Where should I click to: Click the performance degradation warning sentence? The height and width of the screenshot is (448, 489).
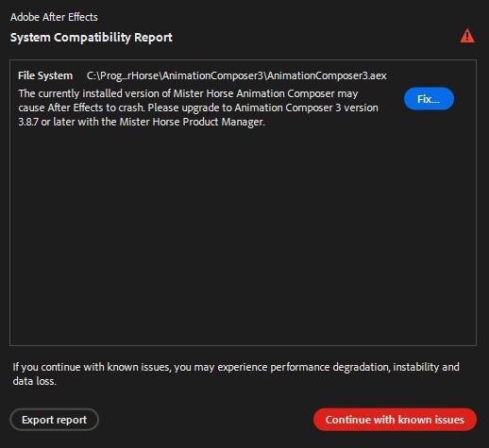coord(236,373)
